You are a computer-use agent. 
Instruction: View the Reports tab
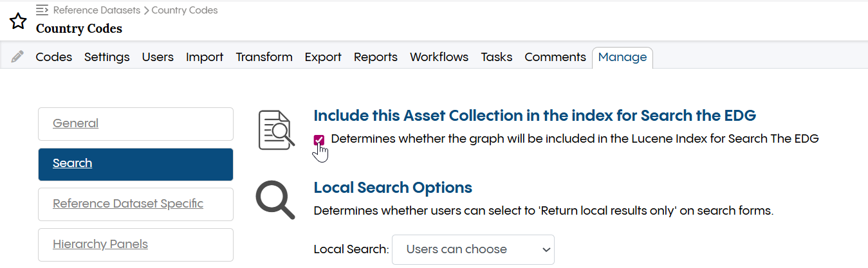click(x=376, y=57)
